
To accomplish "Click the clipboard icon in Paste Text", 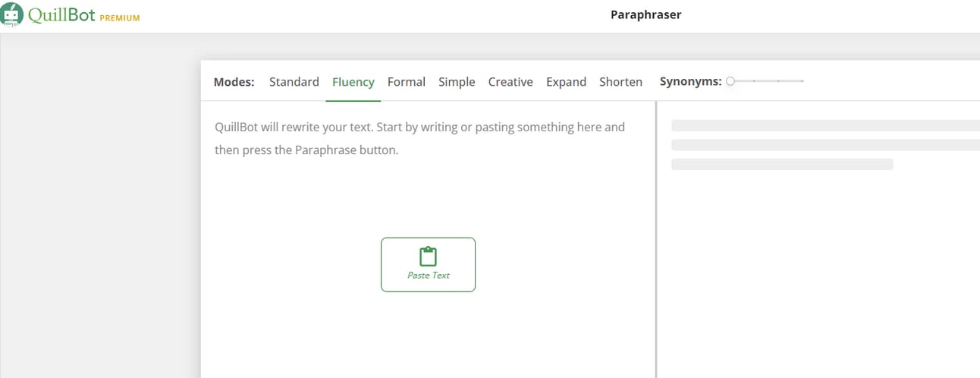I will [428, 256].
